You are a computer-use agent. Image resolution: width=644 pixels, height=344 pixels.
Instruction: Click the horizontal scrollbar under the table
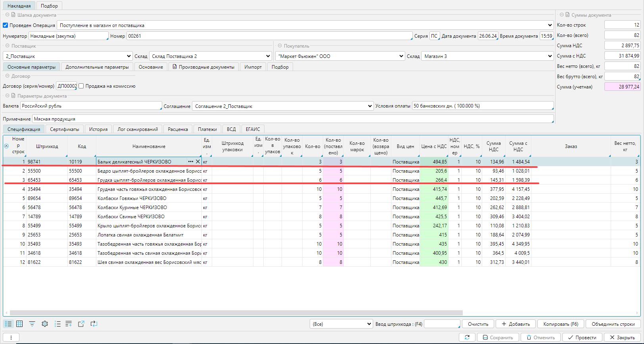pyautogui.click(x=236, y=313)
